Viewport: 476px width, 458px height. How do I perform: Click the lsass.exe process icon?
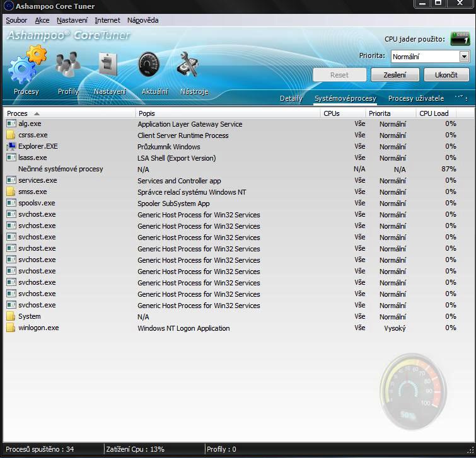tap(11, 157)
